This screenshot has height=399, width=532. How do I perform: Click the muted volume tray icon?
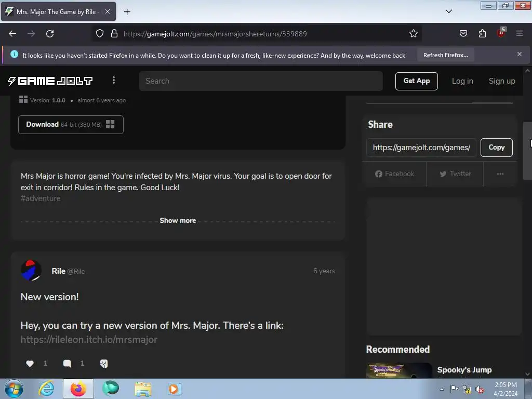tap(480, 390)
